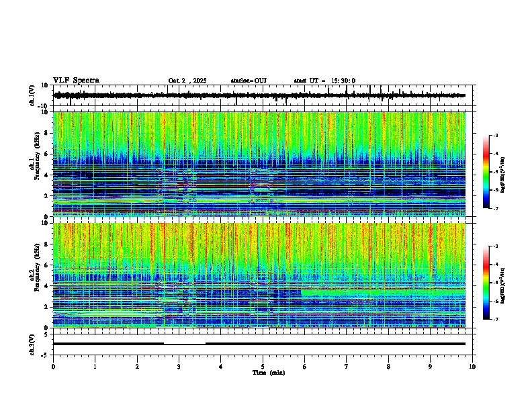Select the 'ch.1(V)' waveform axis label
This screenshot has width=532, height=411.
click(32, 95)
